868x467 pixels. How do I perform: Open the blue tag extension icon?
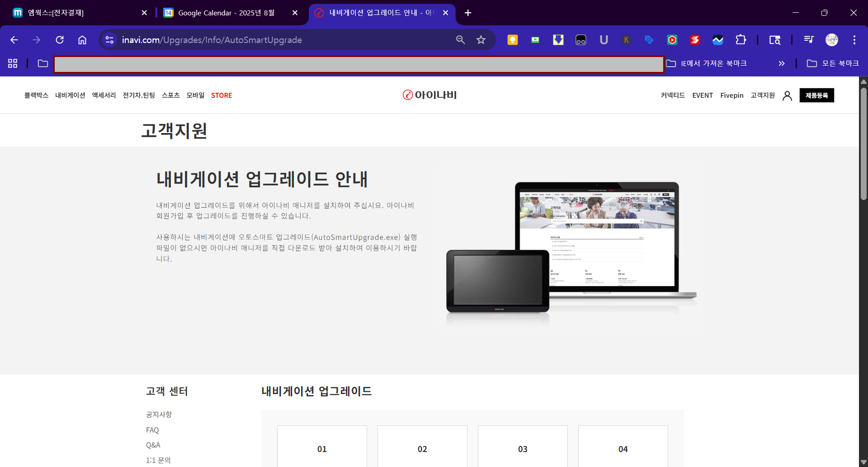tap(649, 40)
